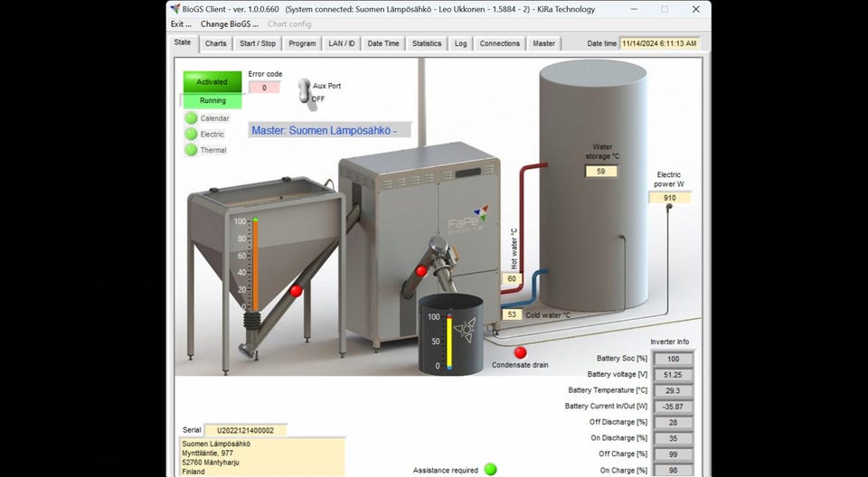Select the LAN / ID tab

(342, 43)
